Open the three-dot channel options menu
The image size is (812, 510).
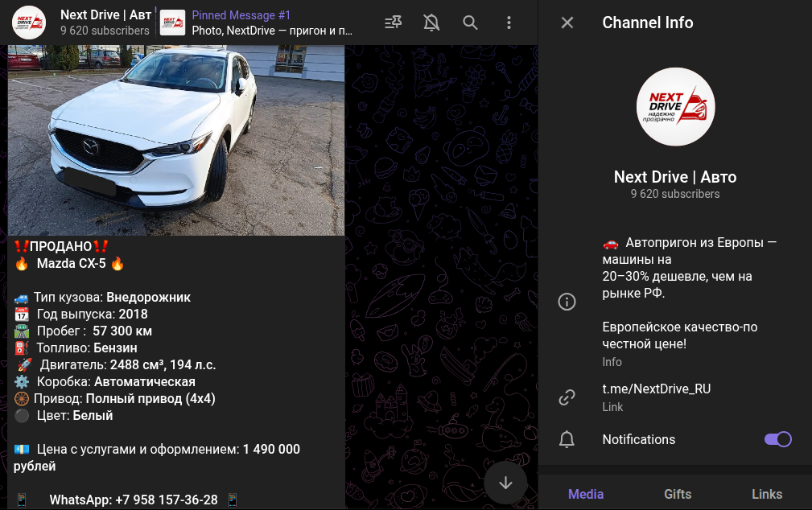click(x=509, y=23)
